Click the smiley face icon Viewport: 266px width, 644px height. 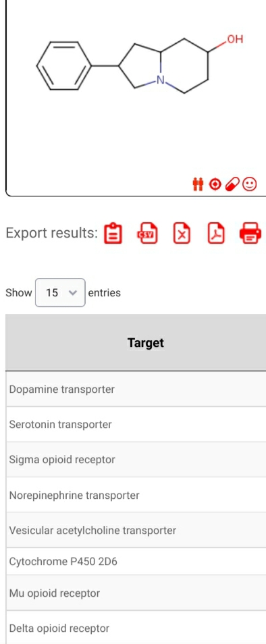coord(250,184)
